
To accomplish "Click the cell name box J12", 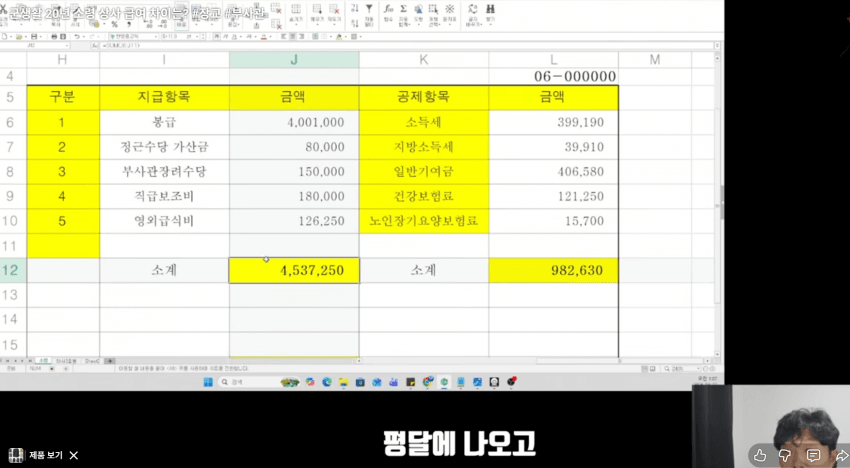I will pyautogui.click(x=34, y=46).
